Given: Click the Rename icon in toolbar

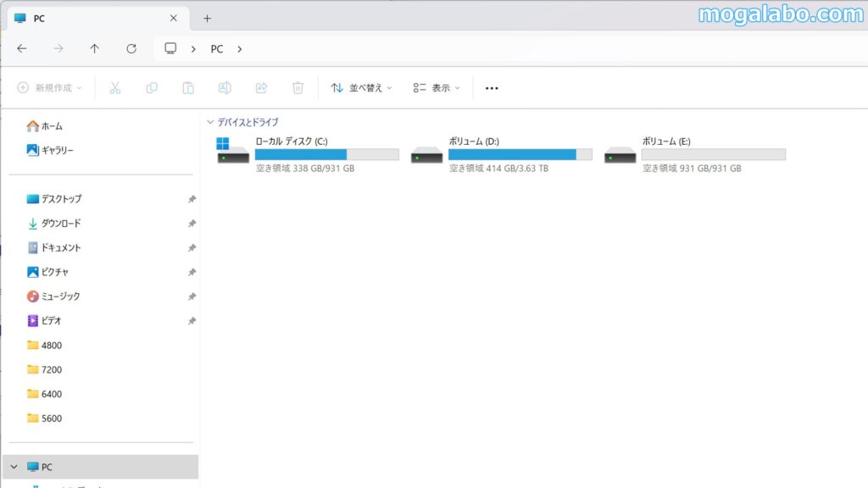Looking at the screenshot, I should pyautogui.click(x=225, y=87).
